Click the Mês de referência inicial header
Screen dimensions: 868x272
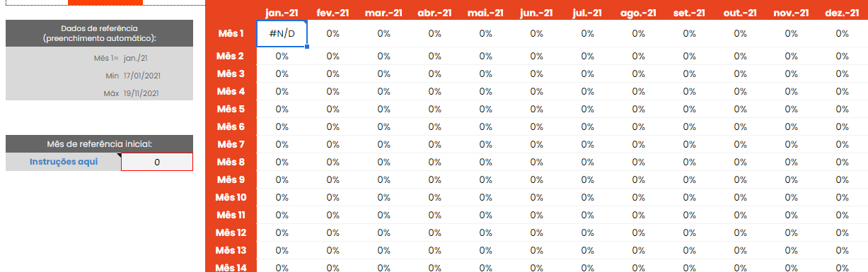coord(99,143)
